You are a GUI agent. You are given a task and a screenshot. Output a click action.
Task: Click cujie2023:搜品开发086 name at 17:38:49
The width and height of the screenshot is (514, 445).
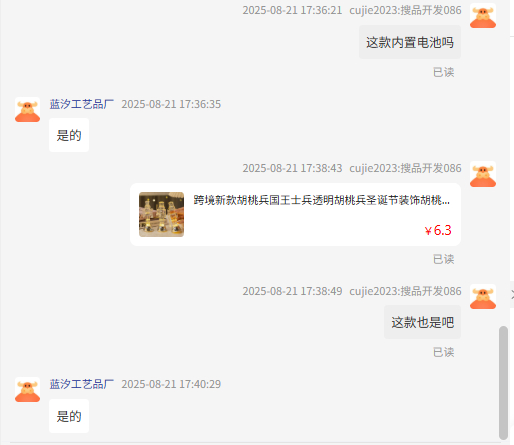pos(405,291)
